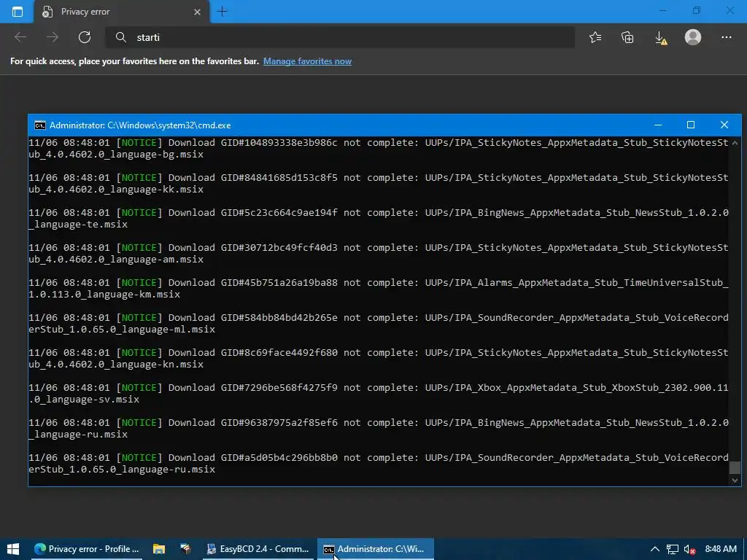Screen dimensions: 747x560
Task: Open the Windows Start menu
Action: coord(13,549)
